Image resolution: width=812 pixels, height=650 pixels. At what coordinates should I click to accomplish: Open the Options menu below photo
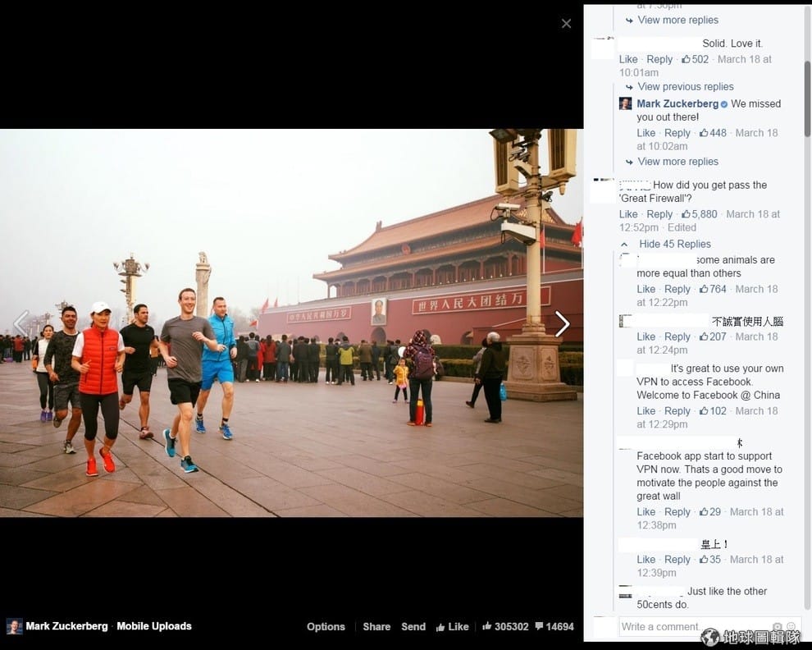tap(326, 627)
